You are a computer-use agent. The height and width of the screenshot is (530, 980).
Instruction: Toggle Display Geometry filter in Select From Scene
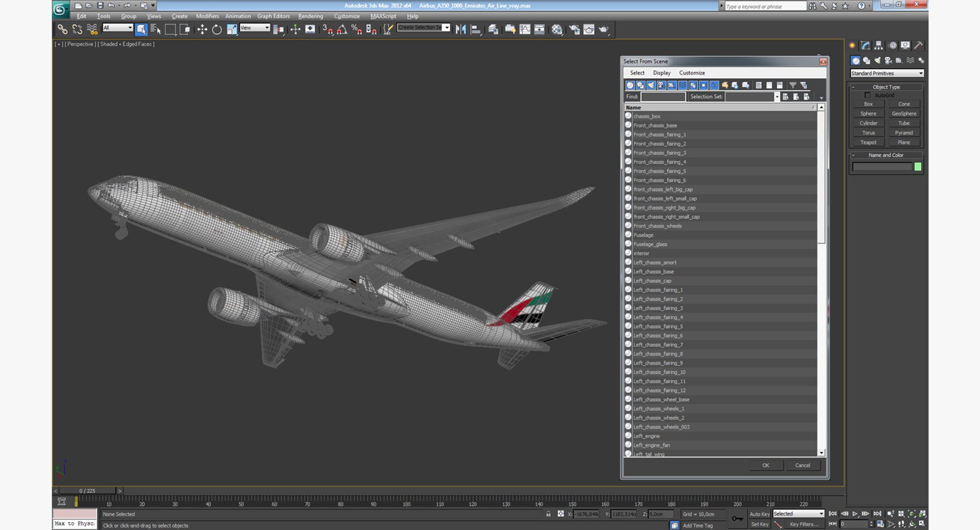pos(630,85)
